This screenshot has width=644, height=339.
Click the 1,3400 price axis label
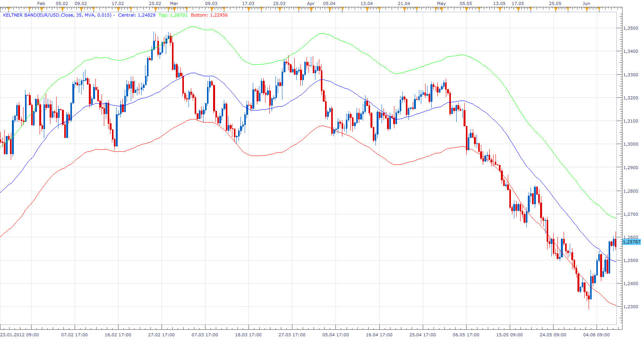point(631,51)
